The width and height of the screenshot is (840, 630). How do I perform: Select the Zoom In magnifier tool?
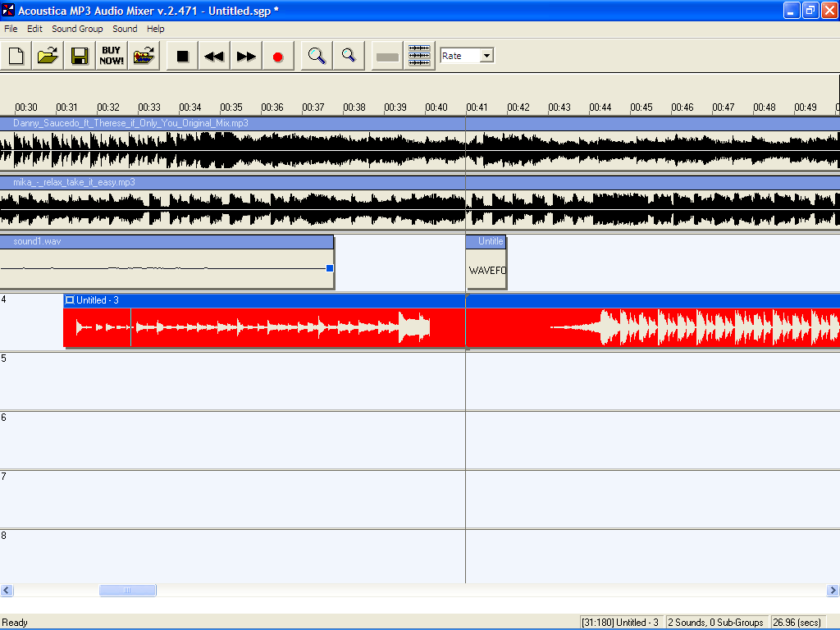[315, 55]
